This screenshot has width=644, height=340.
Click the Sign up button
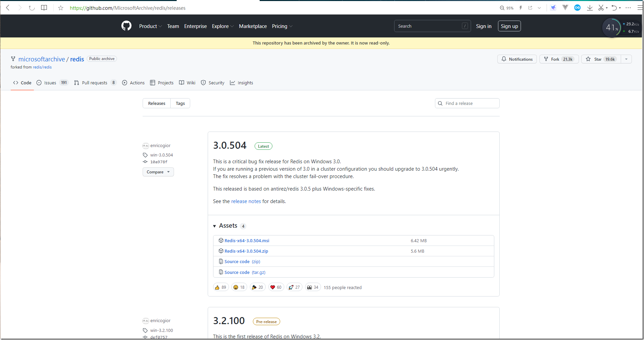pos(509,26)
